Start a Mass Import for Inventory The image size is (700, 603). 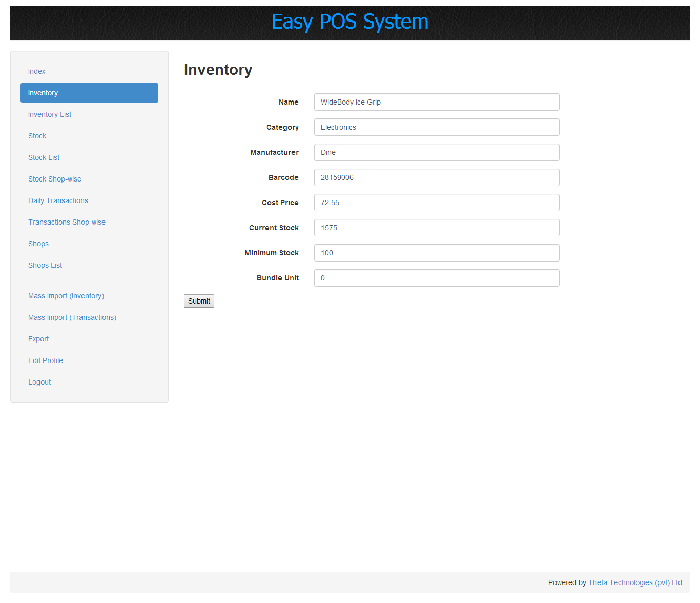click(66, 296)
